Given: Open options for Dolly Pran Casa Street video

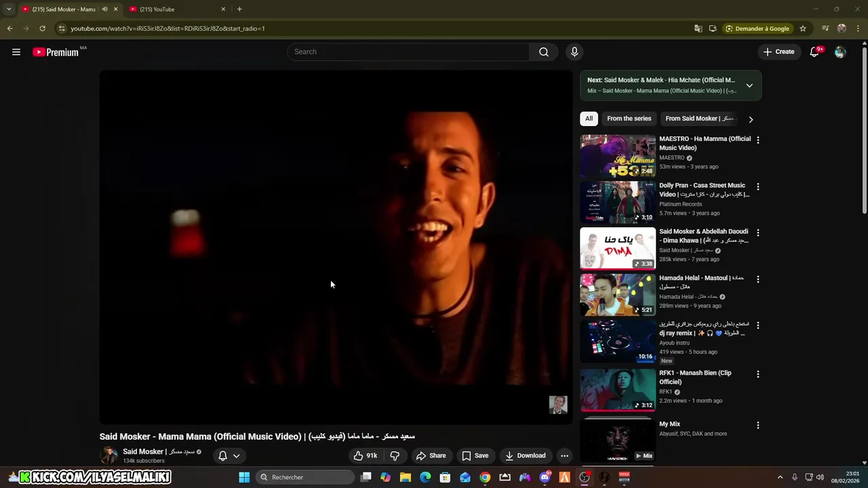Looking at the screenshot, I should [x=758, y=186].
